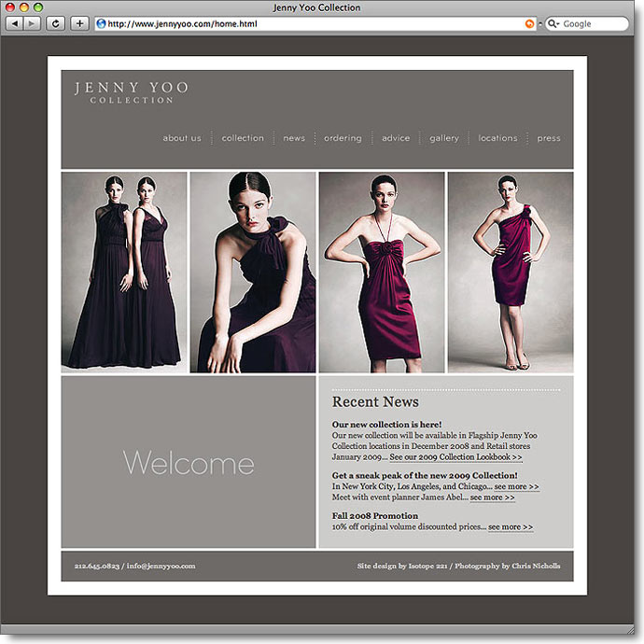The height and width of the screenshot is (644, 644).
Task: Click photo of two models in long gowns
Action: (123, 273)
